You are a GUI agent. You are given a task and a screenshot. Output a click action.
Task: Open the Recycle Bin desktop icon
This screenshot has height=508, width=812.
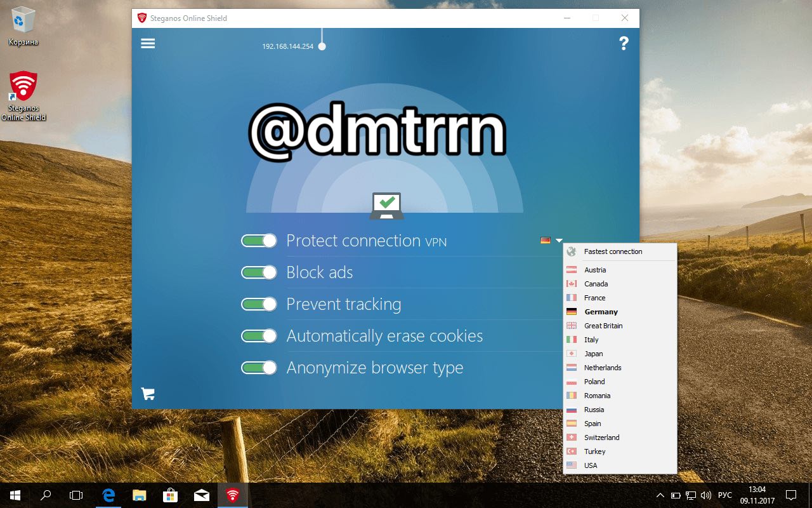(x=23, y=26)
